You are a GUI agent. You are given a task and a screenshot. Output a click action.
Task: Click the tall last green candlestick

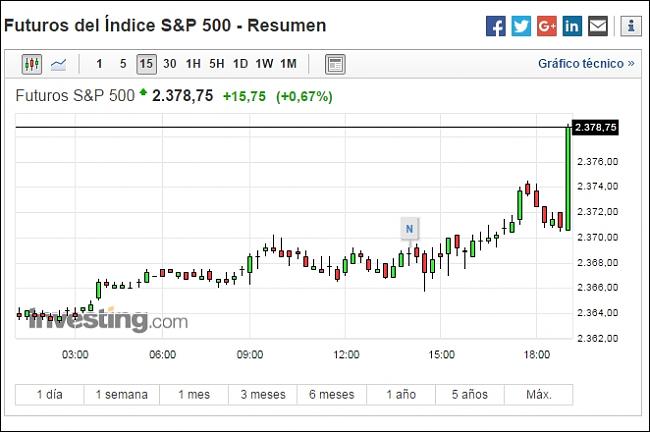pos(568,179)
